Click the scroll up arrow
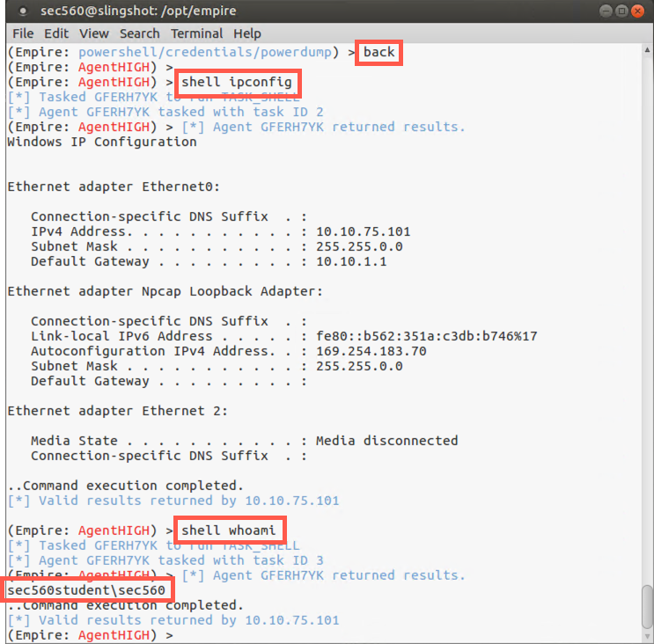The image size is (654, 644). (647, 50)
